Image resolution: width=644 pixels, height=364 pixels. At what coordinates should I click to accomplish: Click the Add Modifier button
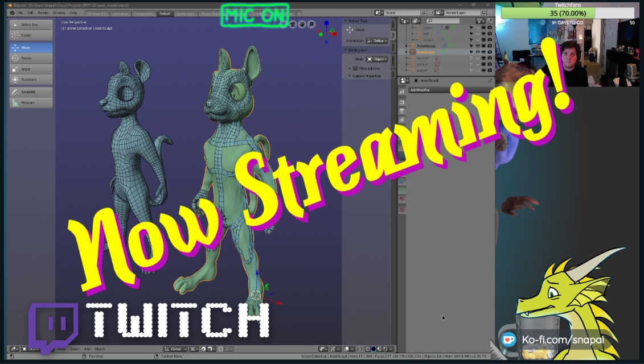pyautogui.click(x=450, y=90)
